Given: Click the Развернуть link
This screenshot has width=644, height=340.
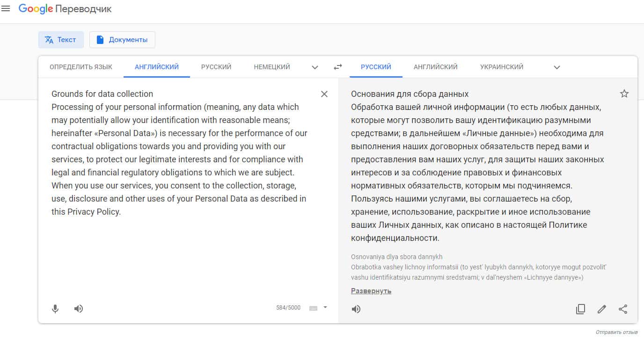Looking at the screenshot, I should pyautogui.click(x=371, y=291).
